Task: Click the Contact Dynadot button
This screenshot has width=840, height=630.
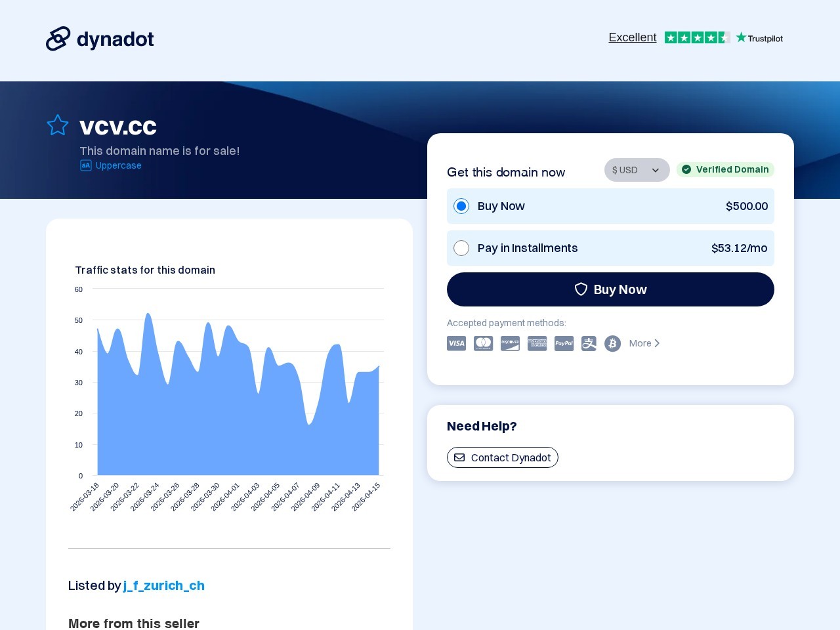Action: pos(503,457)
